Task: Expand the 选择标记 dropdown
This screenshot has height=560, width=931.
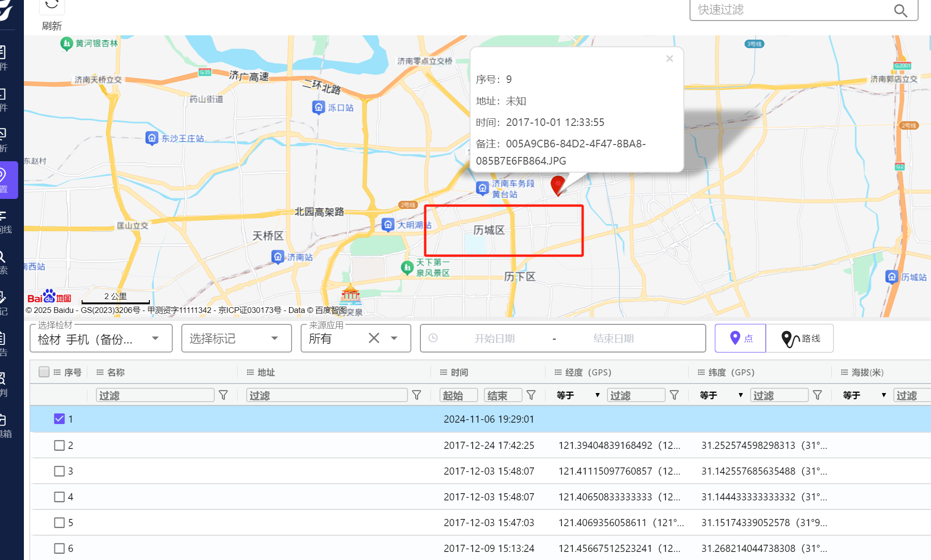Action: 236,339
